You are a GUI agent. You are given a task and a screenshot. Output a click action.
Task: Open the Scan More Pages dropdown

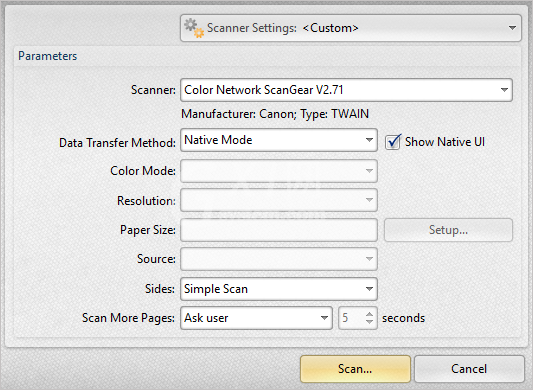[256, 318]
